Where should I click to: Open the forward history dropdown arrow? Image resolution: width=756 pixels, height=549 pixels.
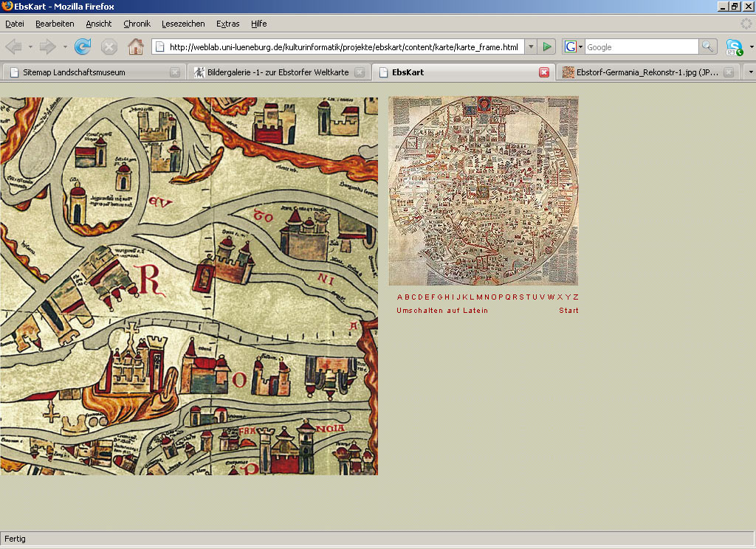coord(65,46)
